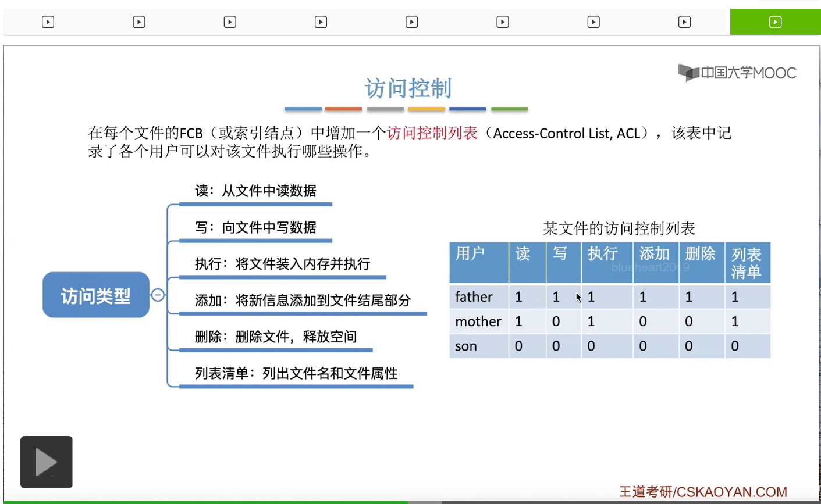The height and width of the screenshot is (504, 821).
Task: Open the third video tab in the strip
Action: [230, 22]
